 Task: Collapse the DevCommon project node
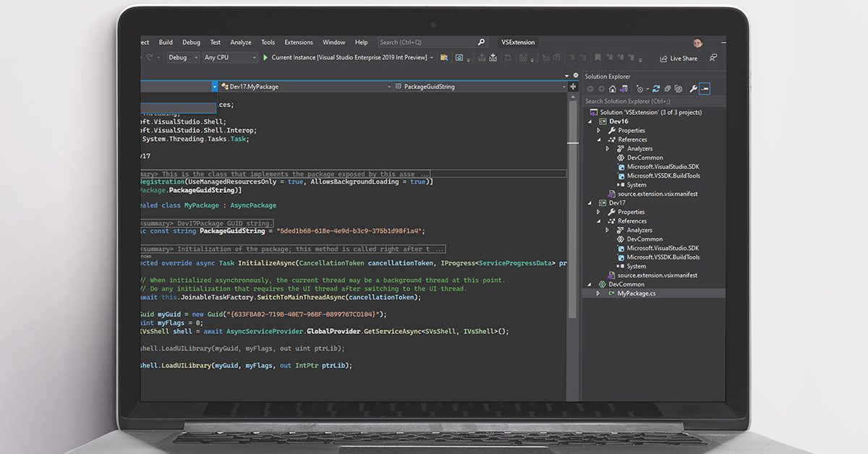(590, 284)
